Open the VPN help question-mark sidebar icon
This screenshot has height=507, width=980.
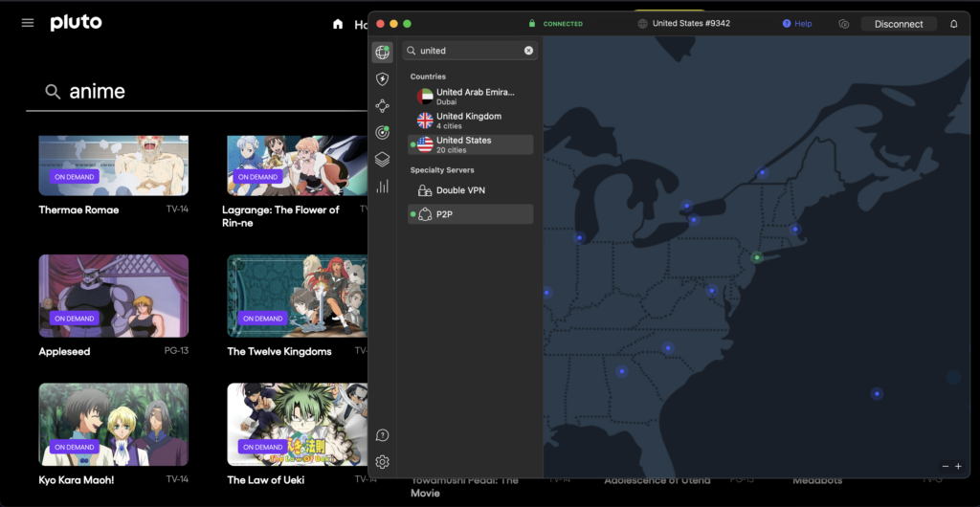tap(383, 435)
